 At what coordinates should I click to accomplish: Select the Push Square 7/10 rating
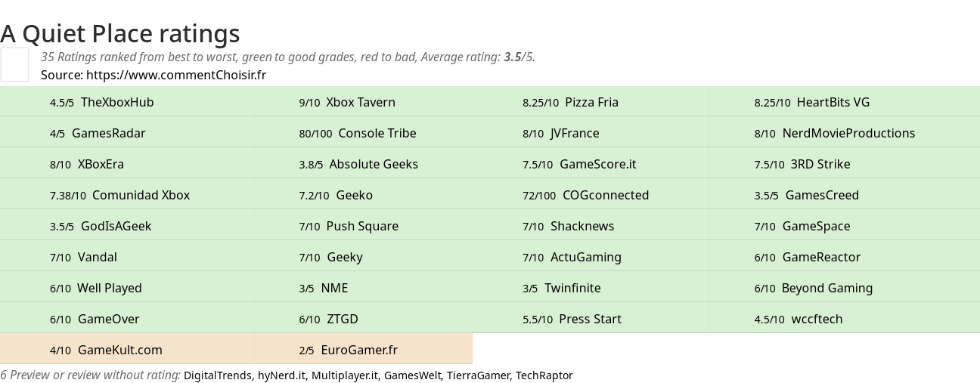(x=361, y=226)
